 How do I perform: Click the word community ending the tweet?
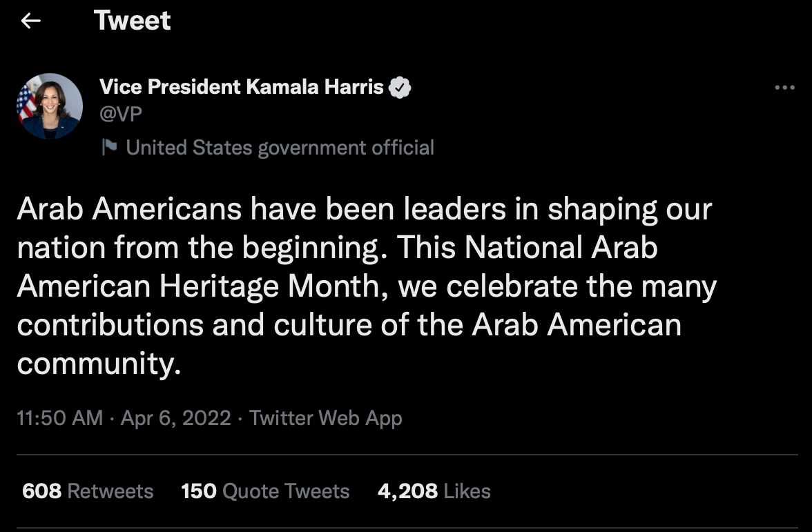(x=97, y=364)
